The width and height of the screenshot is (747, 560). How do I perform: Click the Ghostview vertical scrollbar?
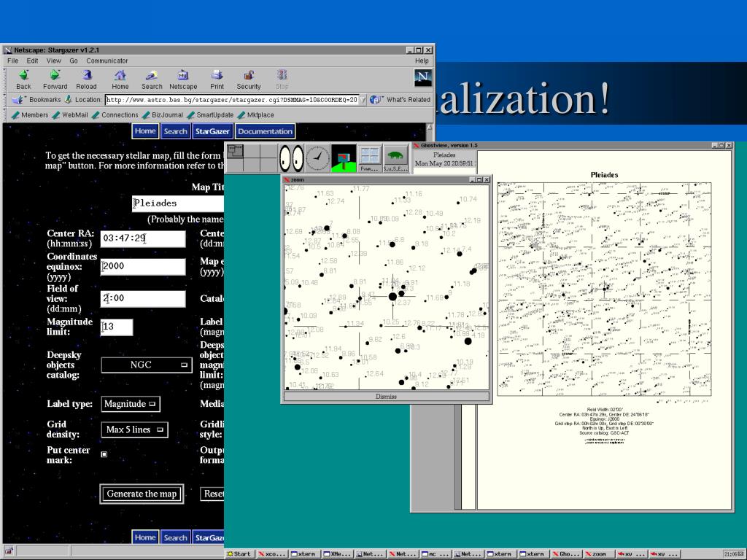coord(458,456)
